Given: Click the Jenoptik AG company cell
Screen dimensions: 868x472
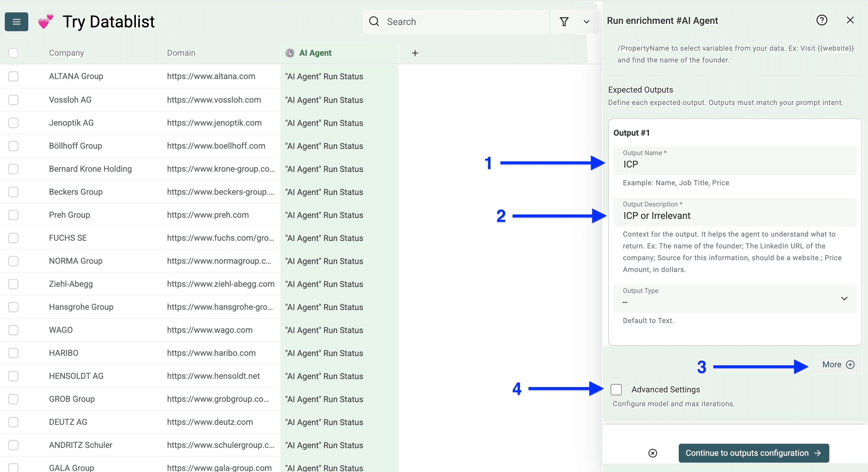Looking at the screenshot, I should pos(71,123).
